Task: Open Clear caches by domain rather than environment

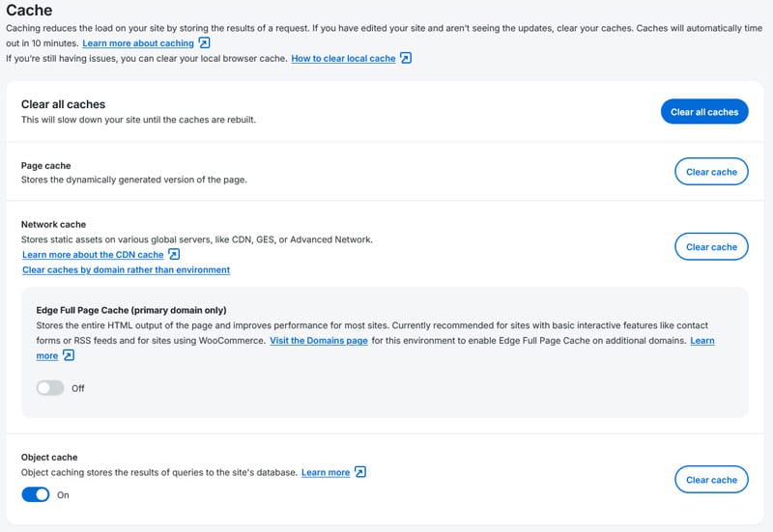Action: [127, 270]
